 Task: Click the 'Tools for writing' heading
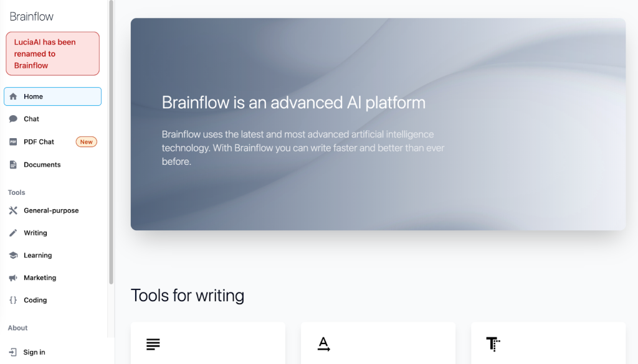(x=187, y=296)
